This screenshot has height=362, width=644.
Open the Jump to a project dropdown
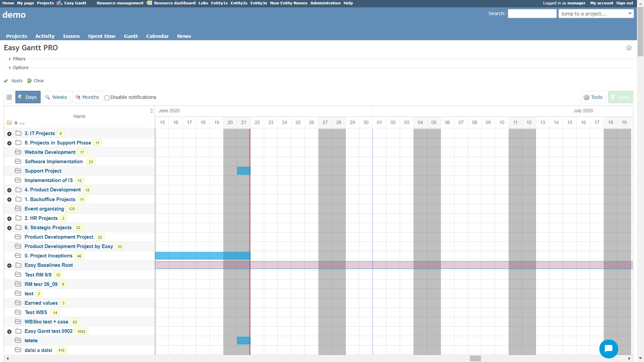point(596,14)
